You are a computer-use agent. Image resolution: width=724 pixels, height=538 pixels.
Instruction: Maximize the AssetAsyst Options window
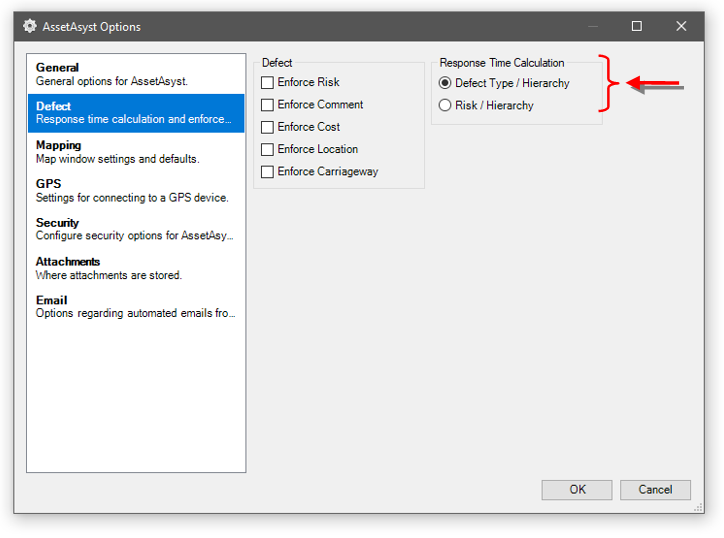[x=637, y=27]
